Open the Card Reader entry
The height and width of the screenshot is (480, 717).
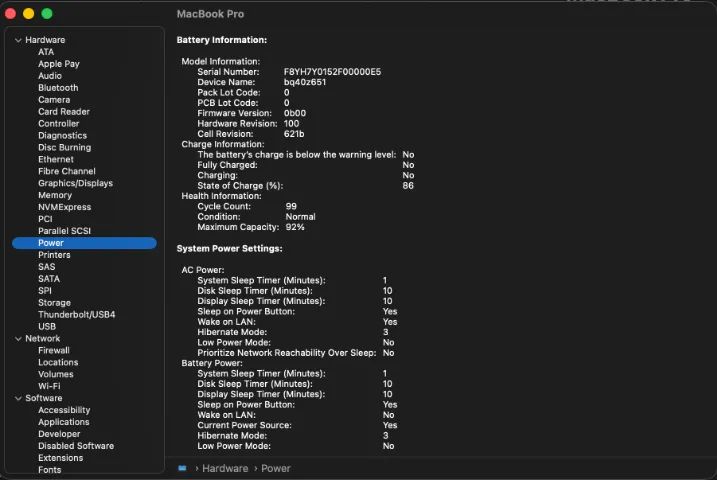(64, 112)
